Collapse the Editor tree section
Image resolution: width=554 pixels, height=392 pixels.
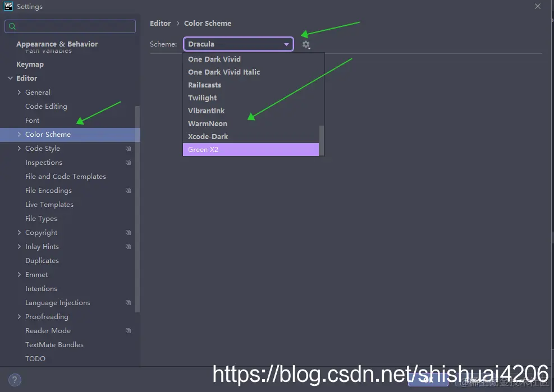[x=10, y=78]
